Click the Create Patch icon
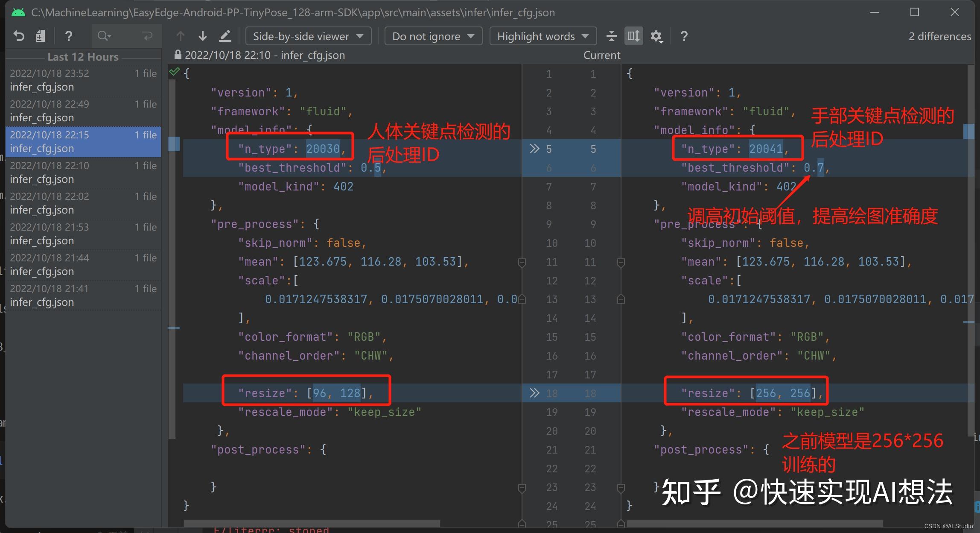 (x=41, y=36)
